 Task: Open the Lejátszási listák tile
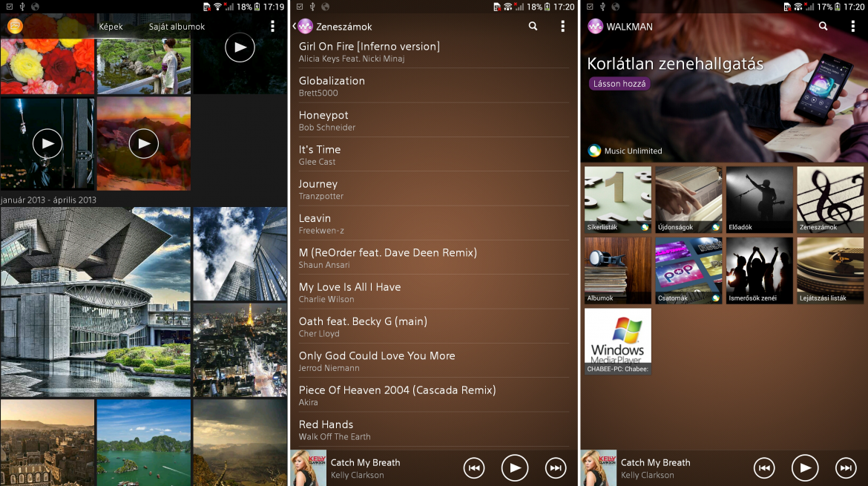[x=830, y=271]
